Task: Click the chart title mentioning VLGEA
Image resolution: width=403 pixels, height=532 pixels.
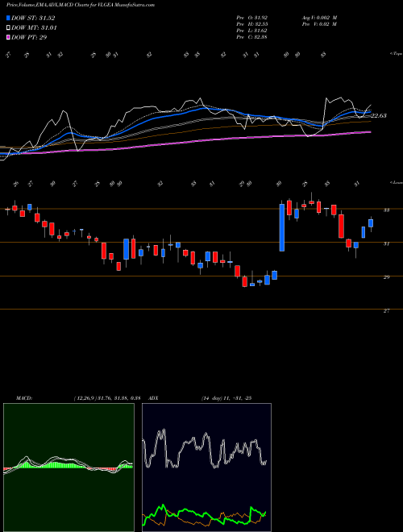Action: coord(81,5)
